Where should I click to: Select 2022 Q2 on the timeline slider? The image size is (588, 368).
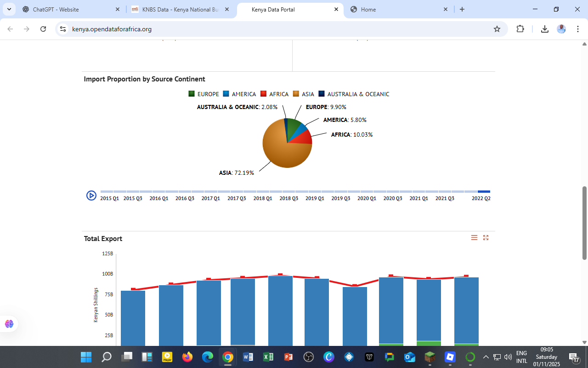point(484,191)
